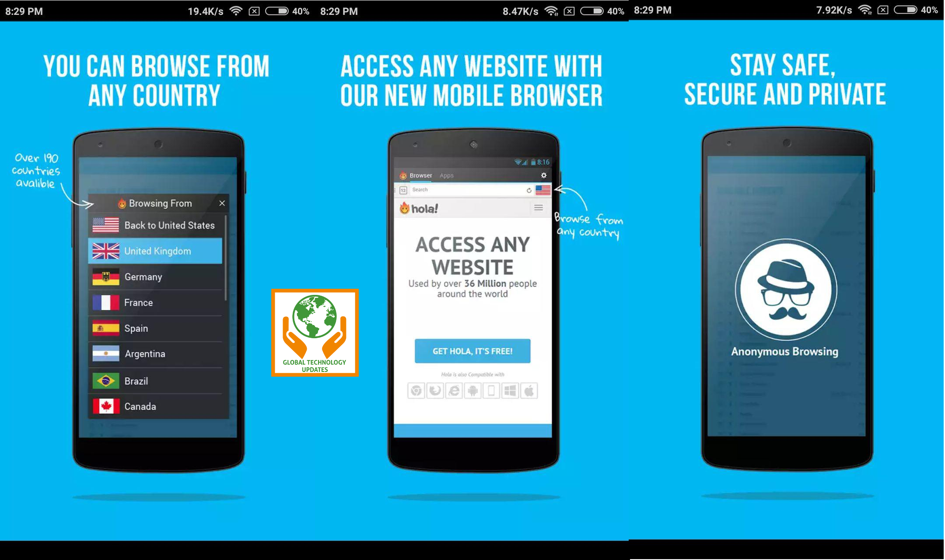The image size is (945, 560).
Task: Switch to the Apps tab
Action: pos(446,175)
